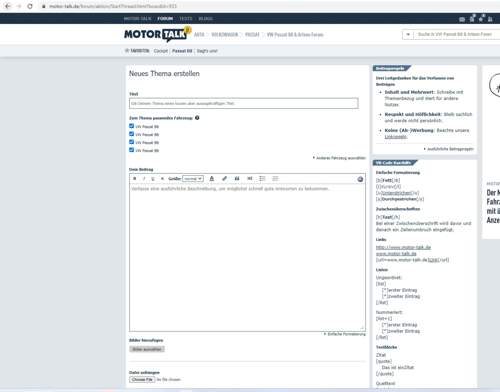The width and height of the screenshot is (500, 392).
Task: Insert a hyperlink via the link icon
Action: tap(224, 179)
